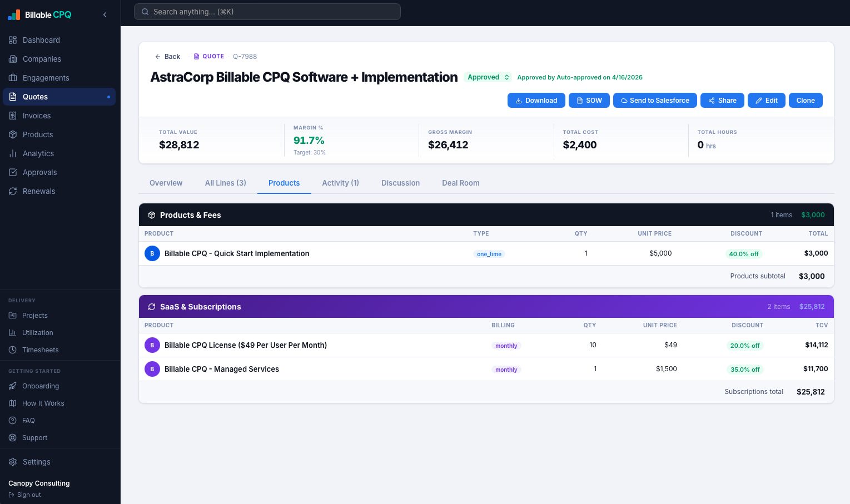This screenshot has width=850, height=504.
Task: Click the Q-7988 quote number
Action: [245, 57]
